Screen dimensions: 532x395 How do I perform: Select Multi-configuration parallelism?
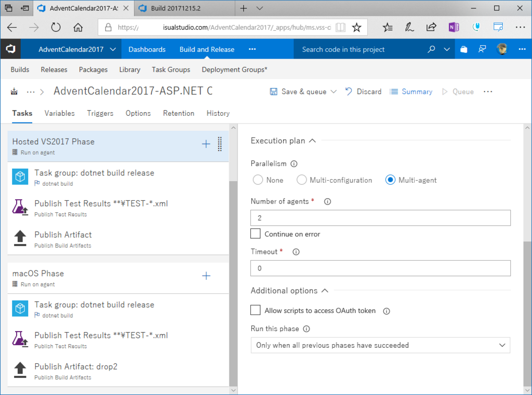(301, 180)
